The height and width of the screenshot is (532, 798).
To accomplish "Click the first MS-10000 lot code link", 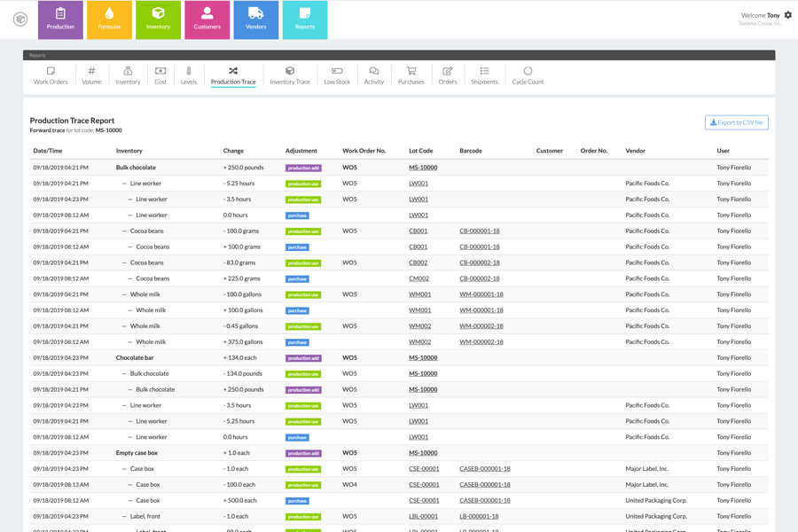I will tap(422, 168).
